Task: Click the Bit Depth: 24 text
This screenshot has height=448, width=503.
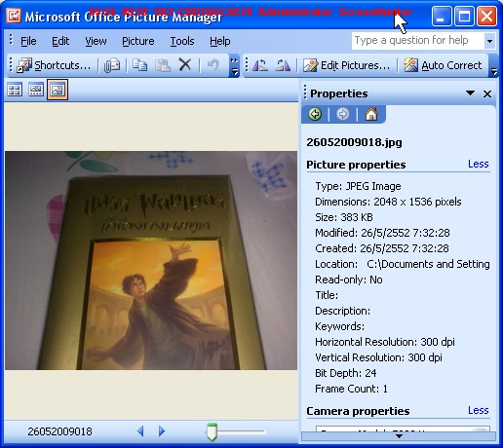Action: [346, 373]
